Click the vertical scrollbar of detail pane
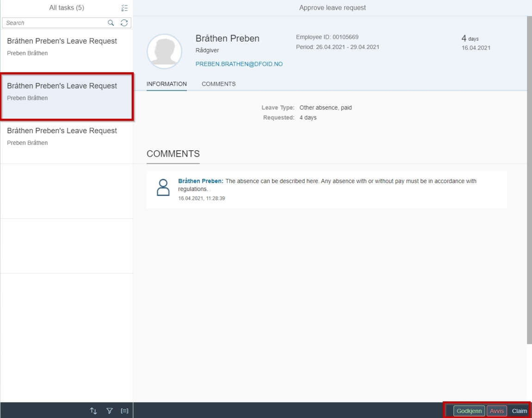The image size is (532, 418). (529, 180)
